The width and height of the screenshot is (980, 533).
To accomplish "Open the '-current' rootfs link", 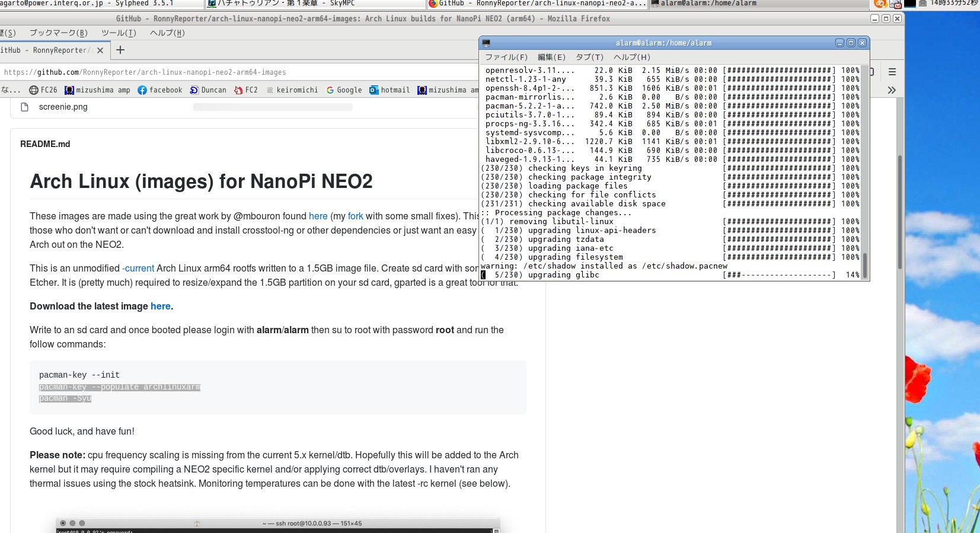I will tap(138, 269).
